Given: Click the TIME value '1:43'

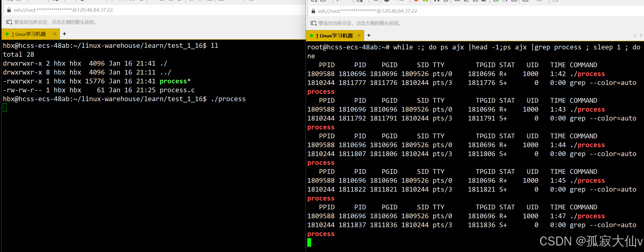Looking at the screenshot, I should (558, 110).
